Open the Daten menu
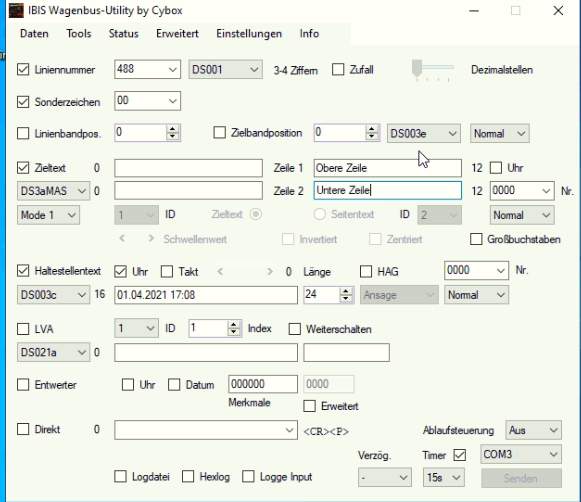581x502 pixels. (x=34, y=34)
